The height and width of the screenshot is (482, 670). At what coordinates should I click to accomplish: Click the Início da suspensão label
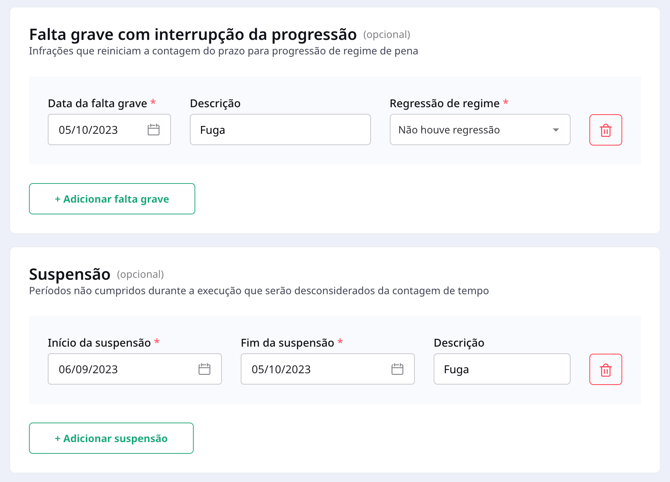[x=99, y=343]
